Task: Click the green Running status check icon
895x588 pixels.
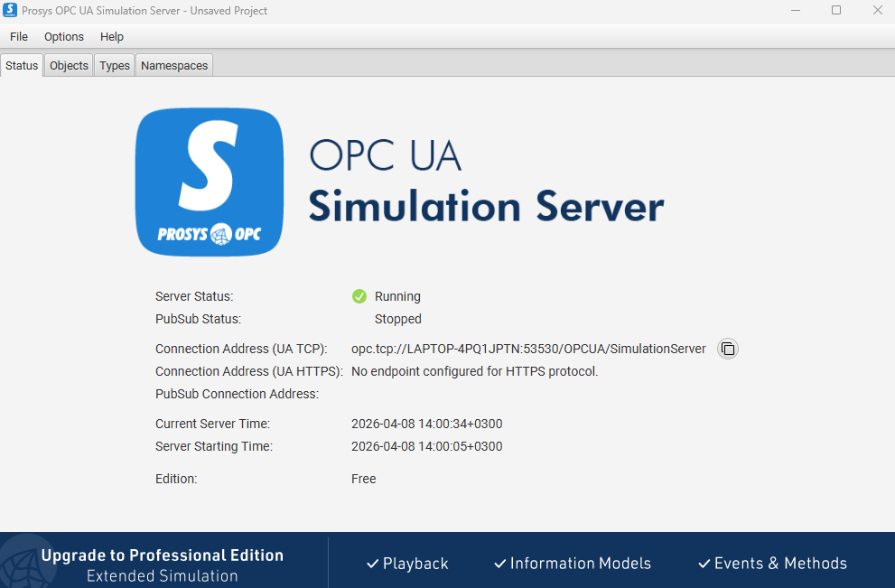Action: 359,296
